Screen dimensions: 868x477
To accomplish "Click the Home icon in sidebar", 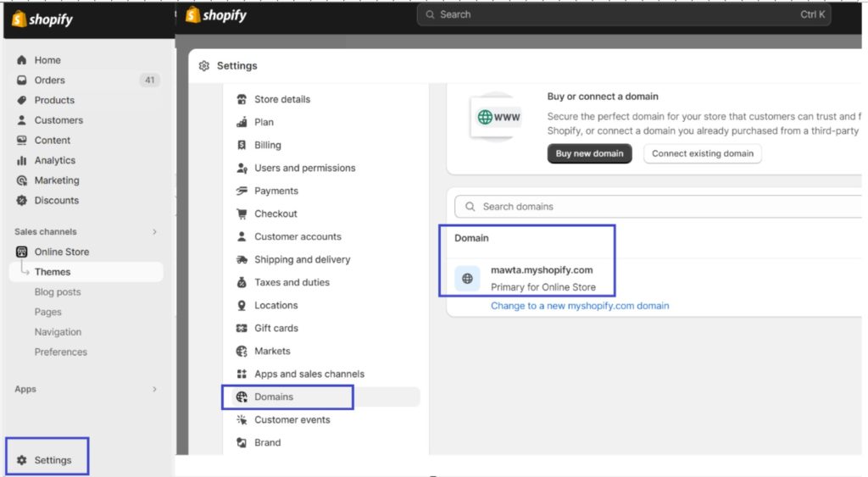I will (21, 60).
